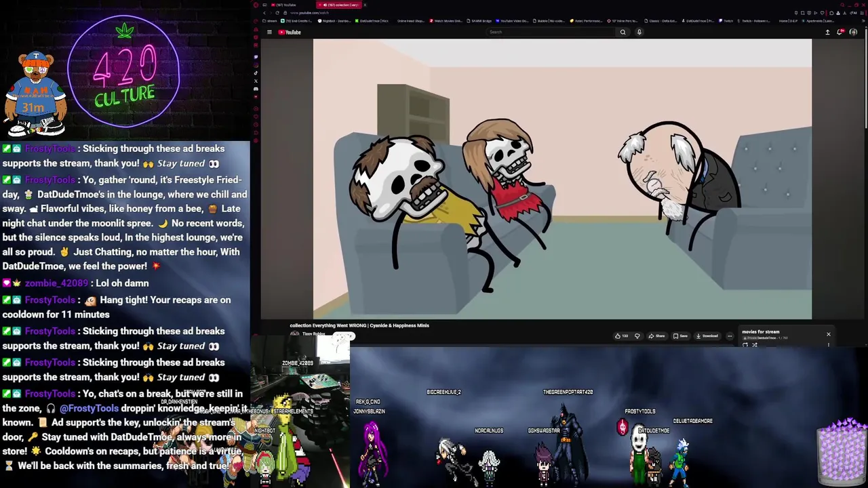Open a new browser tab with plus
The width and height of the screenshot is (868, 488).
coord(365,5)
